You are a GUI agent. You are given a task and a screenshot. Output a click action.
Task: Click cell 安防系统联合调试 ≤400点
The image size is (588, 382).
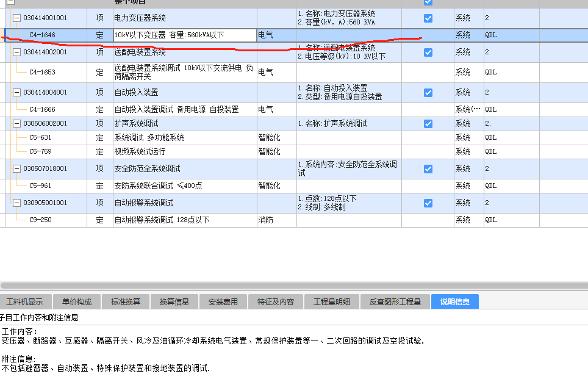(185, 186)
